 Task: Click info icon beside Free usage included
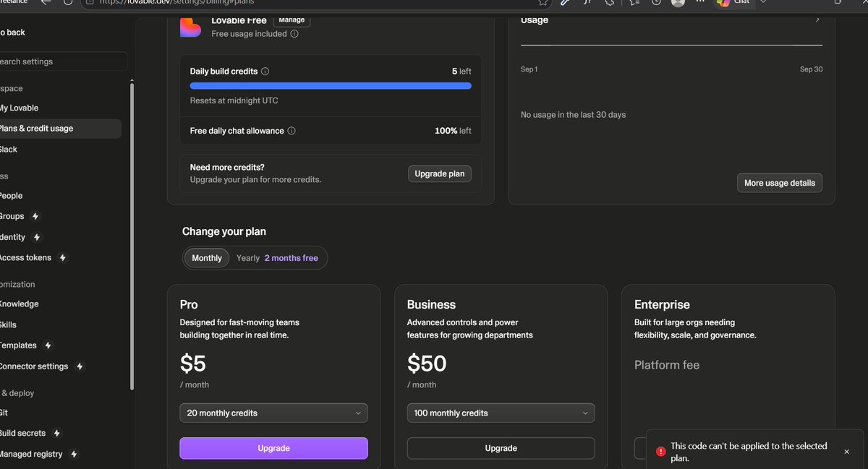[294, 34]
